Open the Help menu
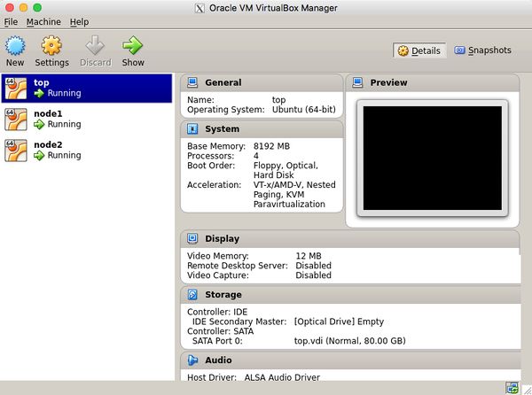The height and width of the screenshot is (395, 532). pyautogui.click(x=79, y=21)
